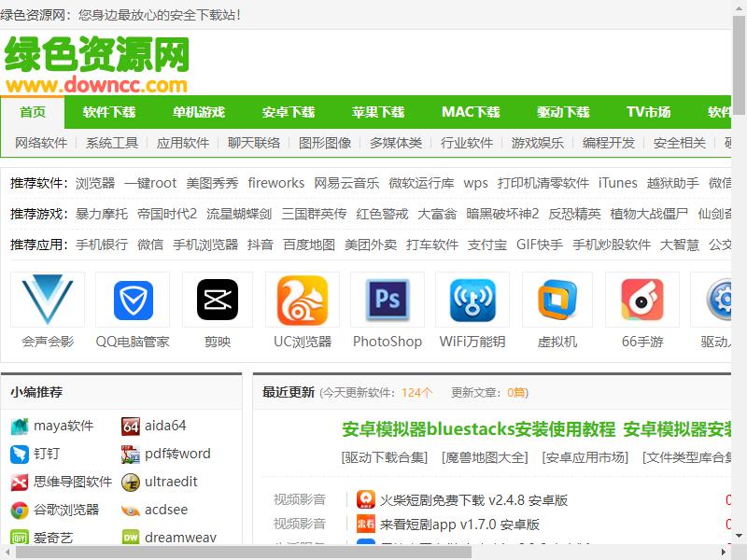Click the 红色警戒 game link
The width and height of the screenshot is (747, 560).
382,214
